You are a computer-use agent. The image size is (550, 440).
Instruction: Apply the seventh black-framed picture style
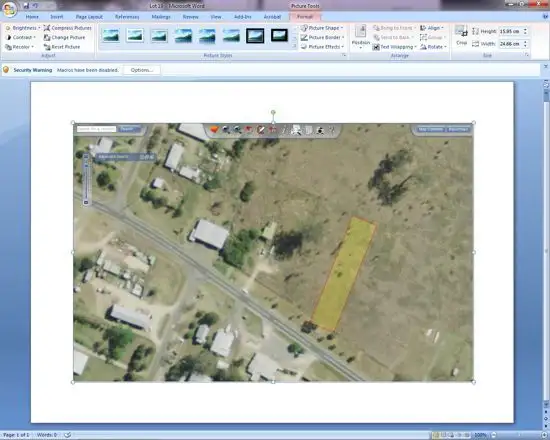click(255, 35)
